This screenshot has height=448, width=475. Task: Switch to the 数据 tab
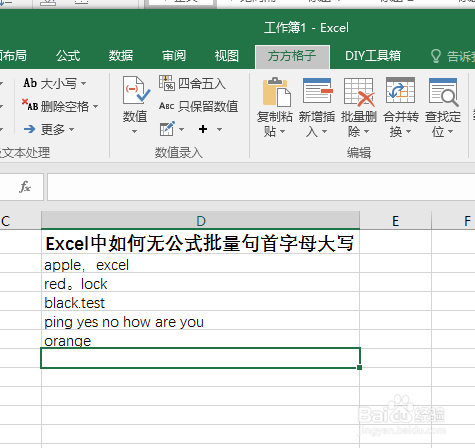click(121, 56)
